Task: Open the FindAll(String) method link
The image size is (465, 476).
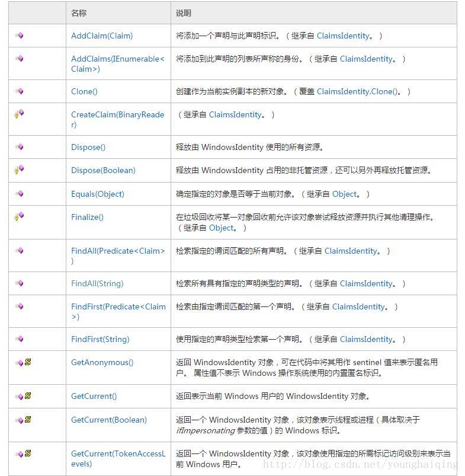Action: pyautogui.click(x=97, y=283)
